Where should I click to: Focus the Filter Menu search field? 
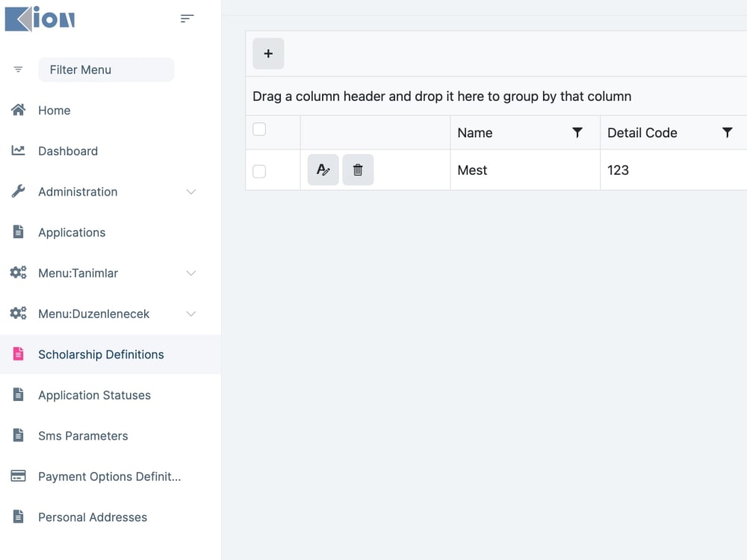106,69
